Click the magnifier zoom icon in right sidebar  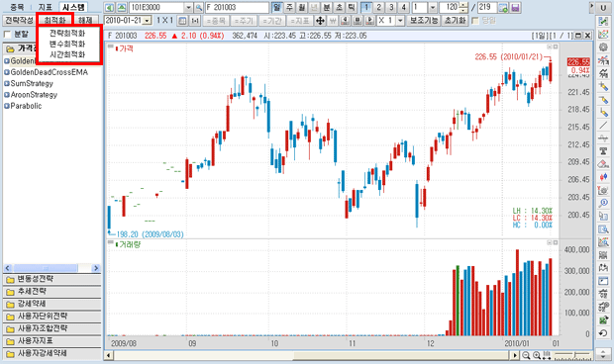point(603,203)
